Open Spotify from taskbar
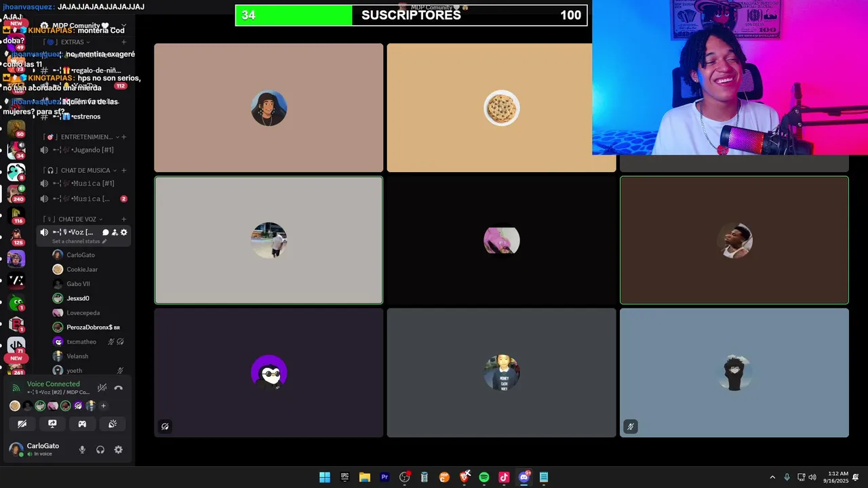Image resolution: width=868 pixels, height=488 pixels. coord(484,477)
